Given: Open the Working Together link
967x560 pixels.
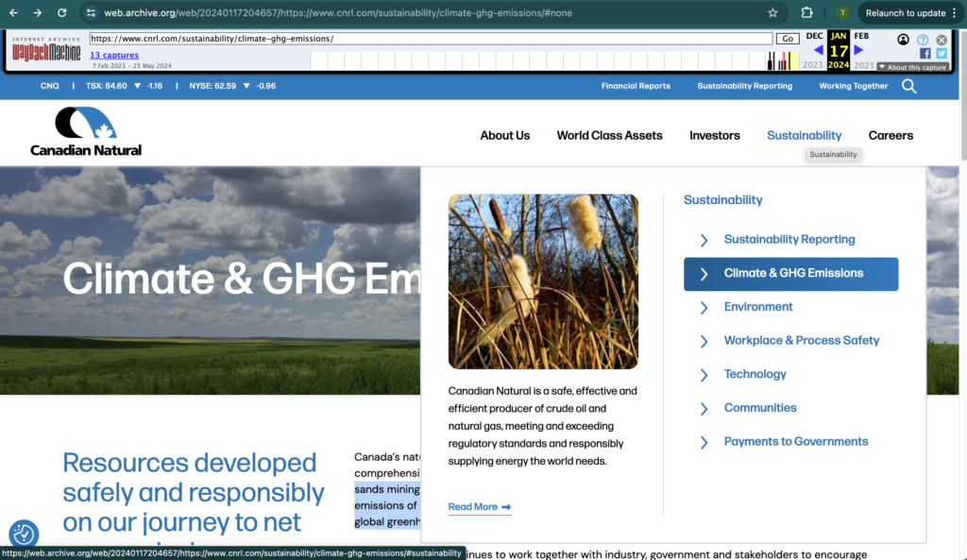Looking at the screenshot, I should tap(854, 86).
